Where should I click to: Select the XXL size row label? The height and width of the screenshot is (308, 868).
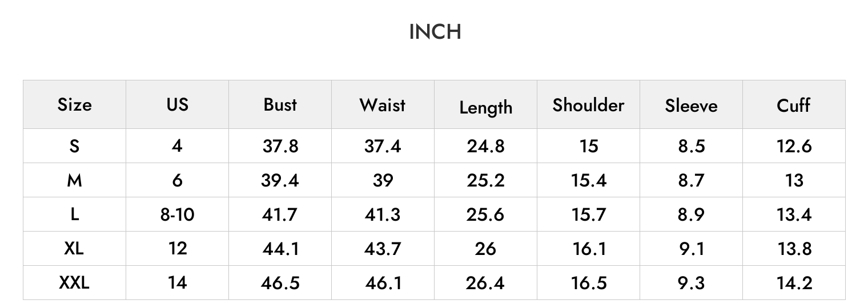[74, 282]
